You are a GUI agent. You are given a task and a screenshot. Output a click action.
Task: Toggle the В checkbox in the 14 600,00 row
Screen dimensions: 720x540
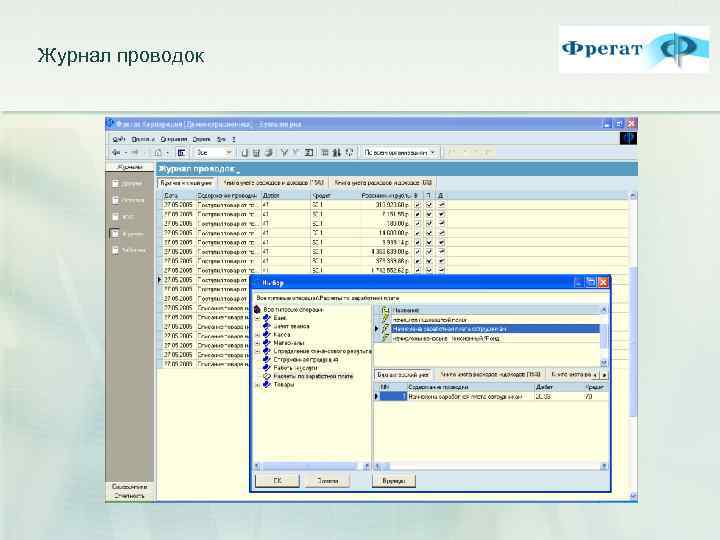coord(417,233)
